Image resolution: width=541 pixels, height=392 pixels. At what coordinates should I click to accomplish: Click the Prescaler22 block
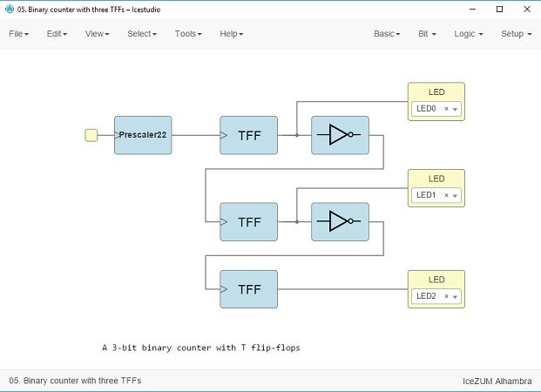[143, 135]
